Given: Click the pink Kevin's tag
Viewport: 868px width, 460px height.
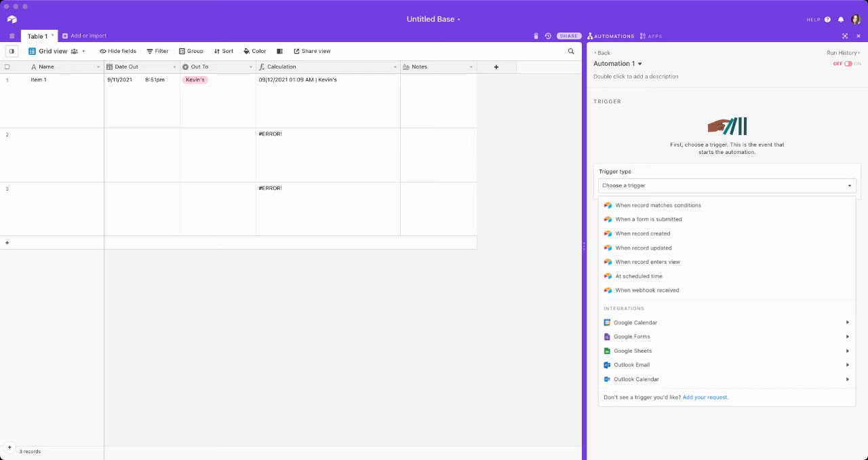Looking at the screenshot, I should pyautogui.click(x=195, y=79).
